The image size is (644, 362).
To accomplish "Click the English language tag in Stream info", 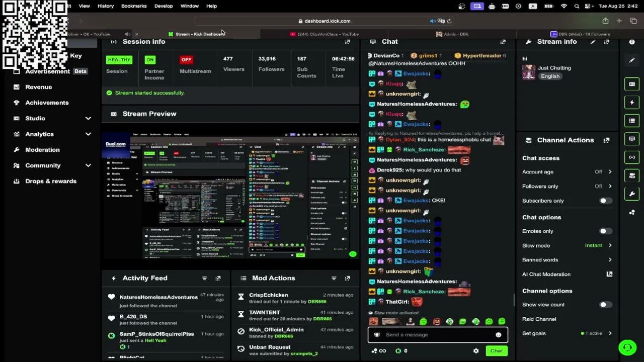I will (x=550, y=76).
